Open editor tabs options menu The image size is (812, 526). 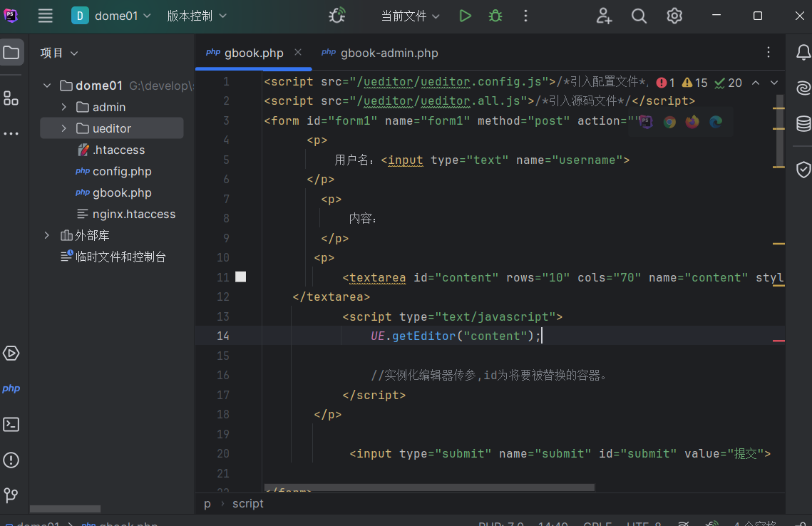[x=769, y=52]
